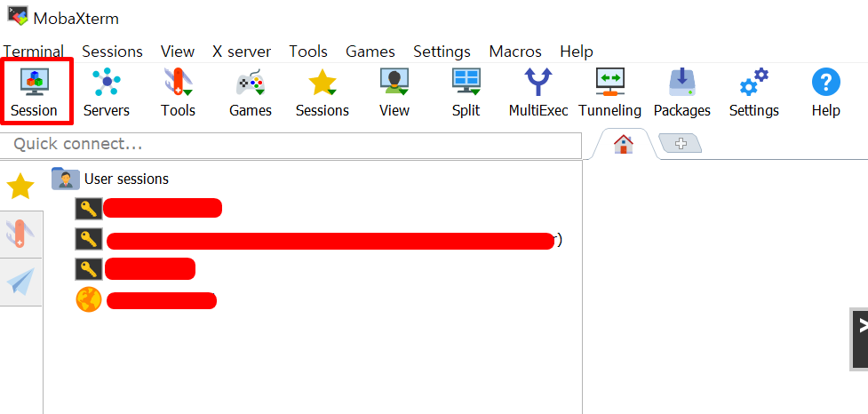This screenshot has width=868, height=414.
Task: Open the Sessions menu in menu bar
Action: [x=112, y=52]
